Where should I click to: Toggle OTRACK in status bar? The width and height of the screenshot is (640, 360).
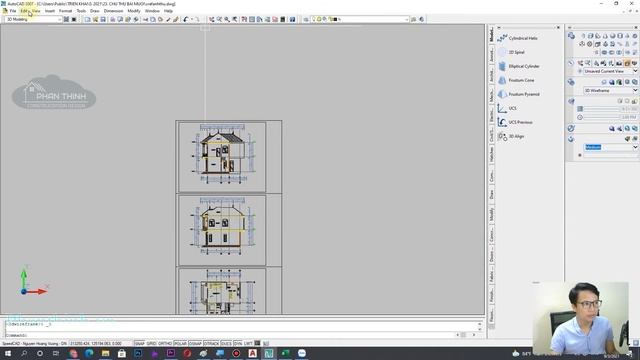211,344
